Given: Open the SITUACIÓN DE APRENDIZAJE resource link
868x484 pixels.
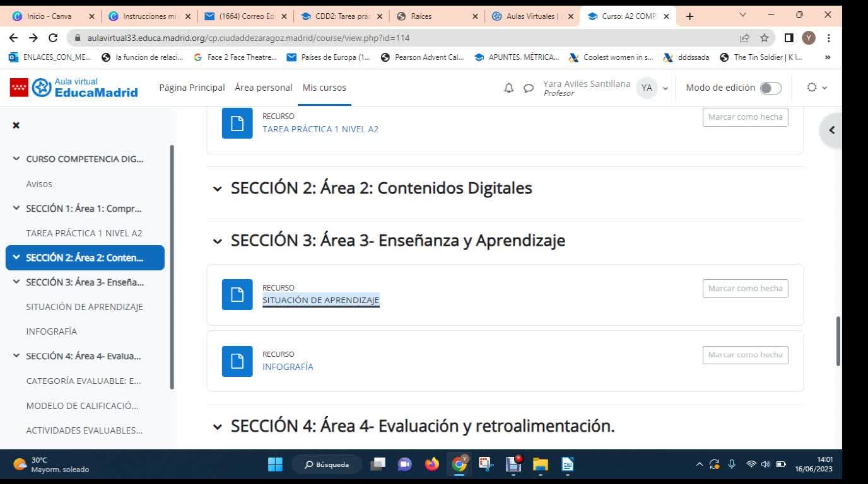Looking at the screenshot, I should pyautogui.click(x=321, y=301).
